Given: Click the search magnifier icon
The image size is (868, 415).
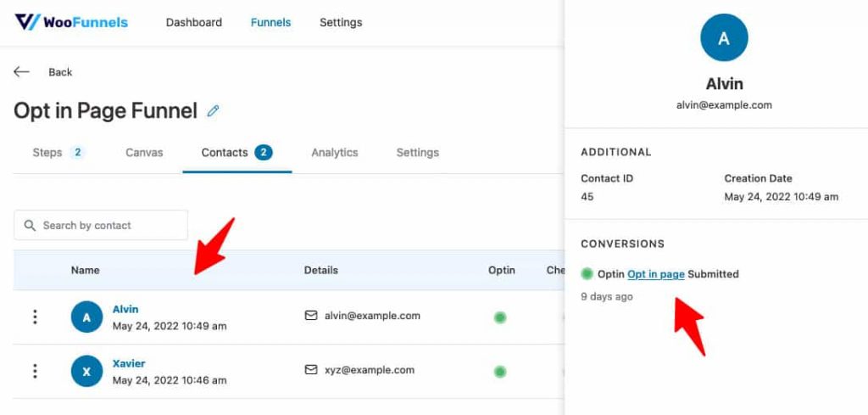Looking at the screenshot, I should point(30,226).
